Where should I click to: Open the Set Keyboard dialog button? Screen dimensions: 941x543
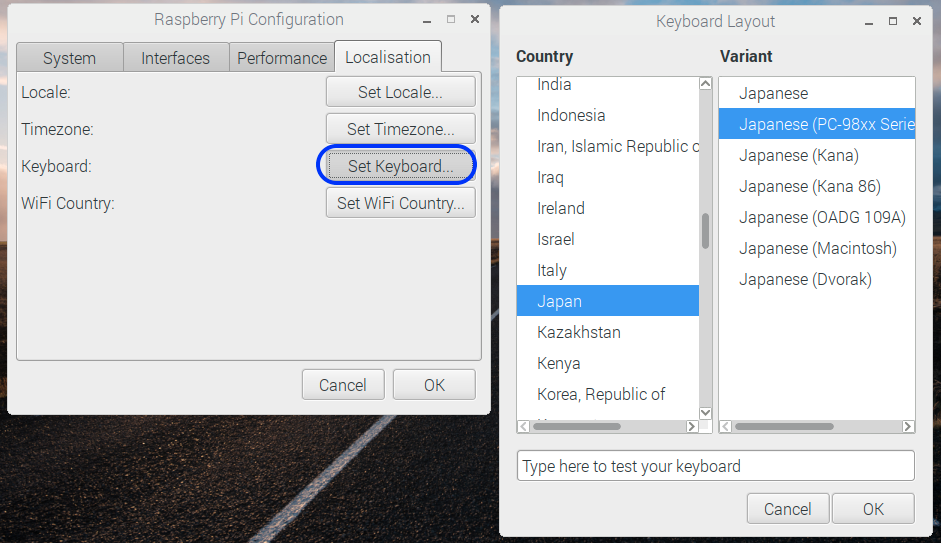tap(400, 166)
